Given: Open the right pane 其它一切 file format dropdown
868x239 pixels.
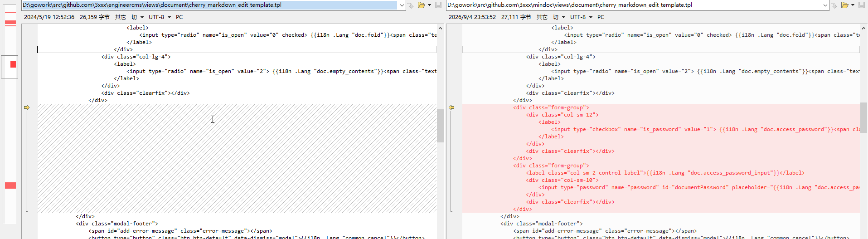Looking at the screenshot, I should pyautogui.click(x=551, y=17).
